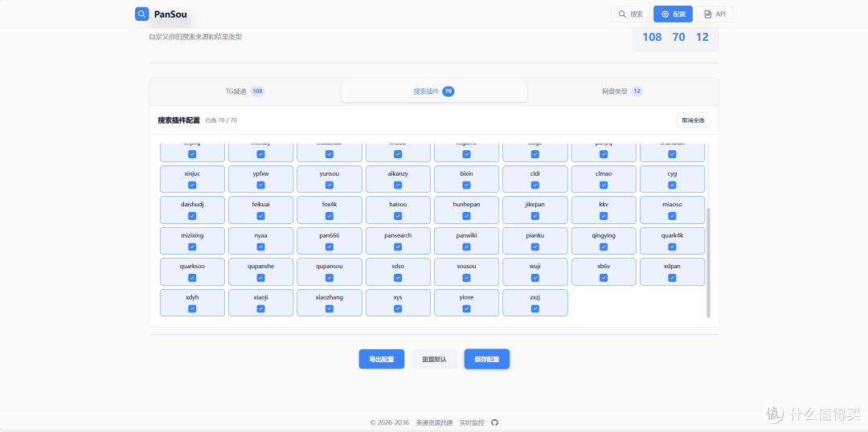
Task: Uncheck the miaoso plugin checkbox
Action: 672,216
